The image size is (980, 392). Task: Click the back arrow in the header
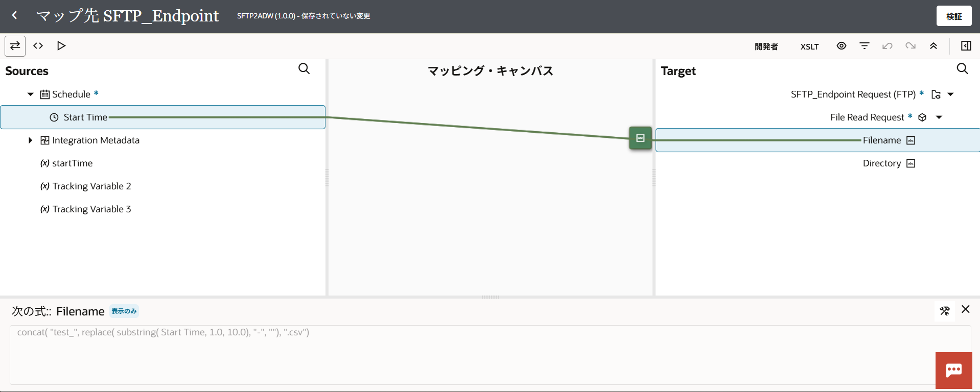(15, 16)
